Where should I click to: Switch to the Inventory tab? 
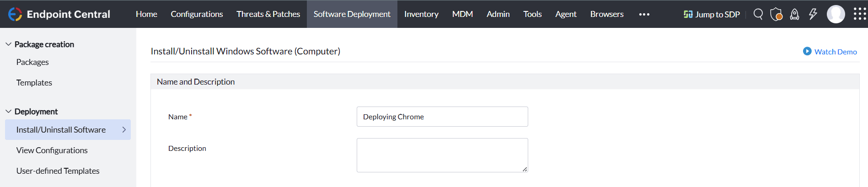pyautogui.click(x=421, y=14)
